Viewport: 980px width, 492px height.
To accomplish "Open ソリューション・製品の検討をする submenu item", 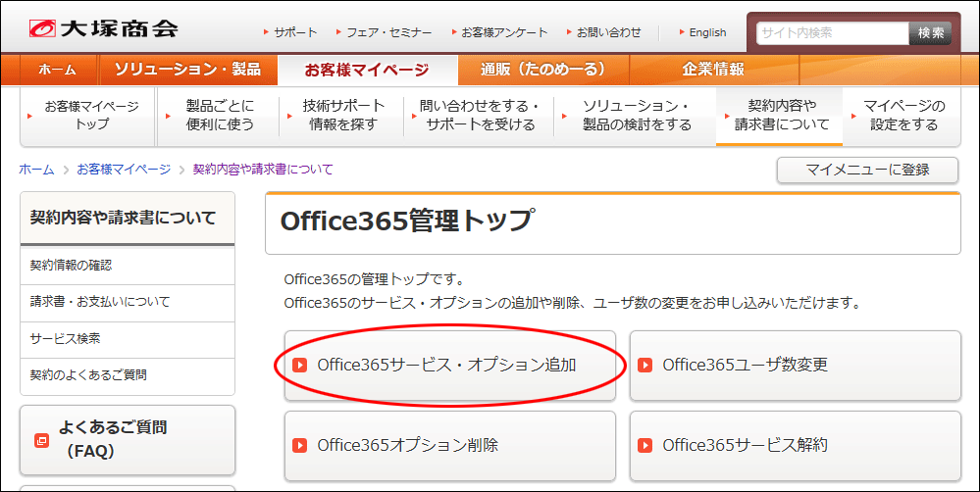I will point(636,116).
